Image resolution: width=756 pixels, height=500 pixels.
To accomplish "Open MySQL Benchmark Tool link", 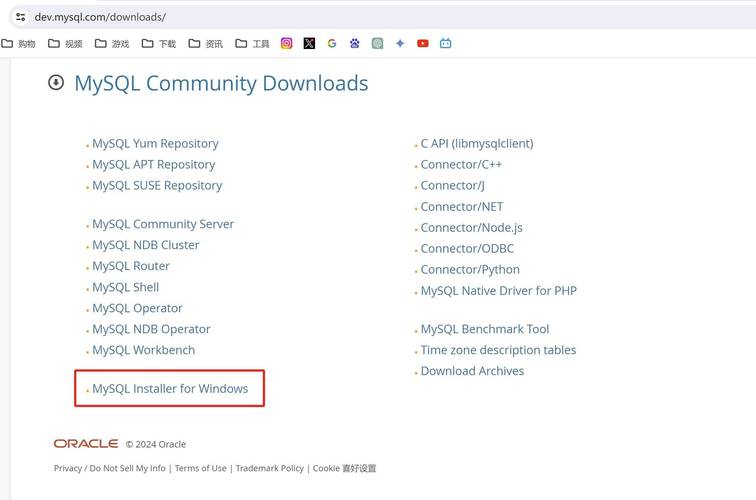I will (485, 329).
